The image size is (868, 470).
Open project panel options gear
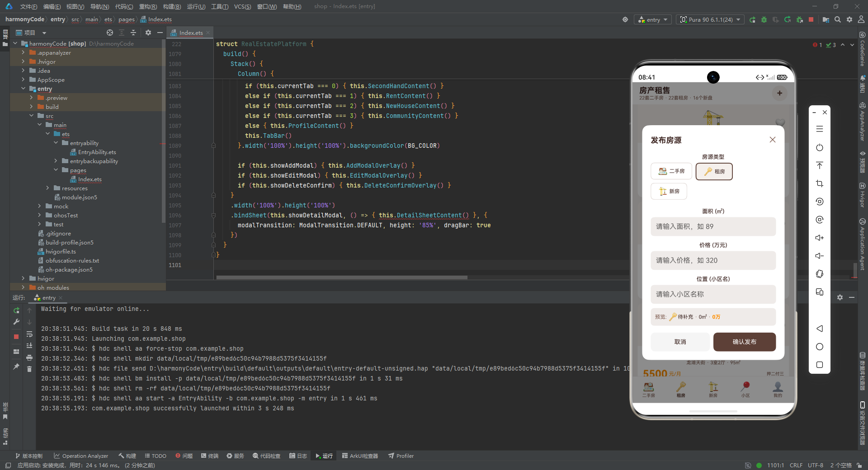tap(148, 33)
